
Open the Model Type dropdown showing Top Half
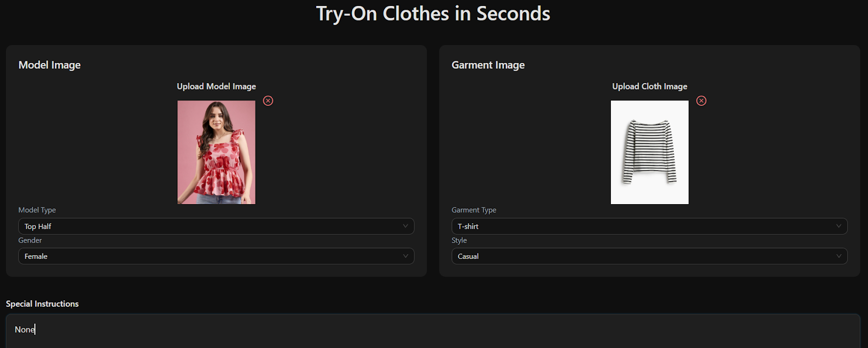(x=216, y=226)
